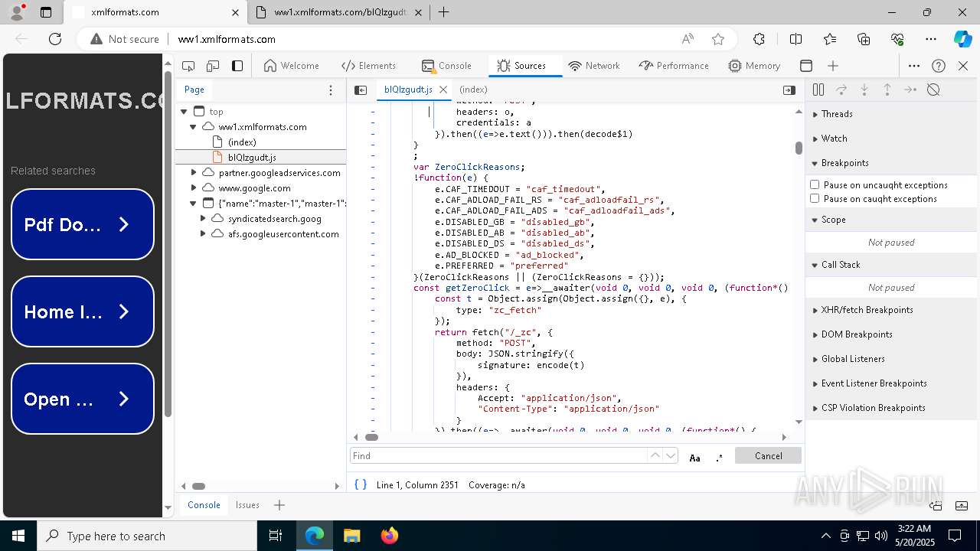The width and height of the screenshot is (980, 551).
Task: Toggle regular expression in Find
Action: click(719, 458)
